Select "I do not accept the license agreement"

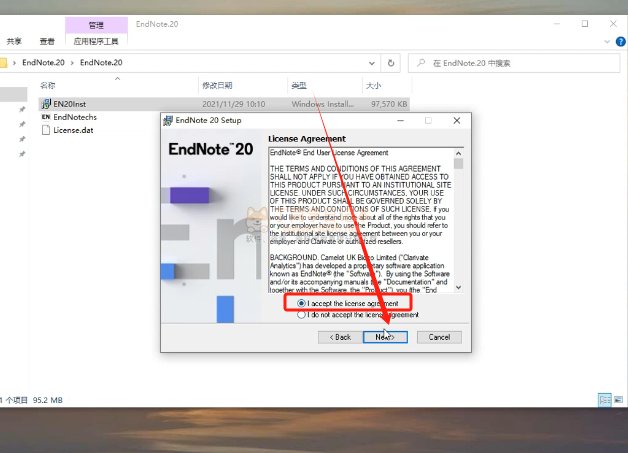301,315
